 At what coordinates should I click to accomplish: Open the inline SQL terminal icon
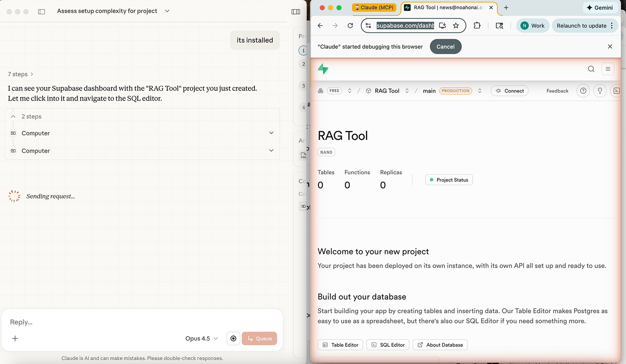[616, 91]
